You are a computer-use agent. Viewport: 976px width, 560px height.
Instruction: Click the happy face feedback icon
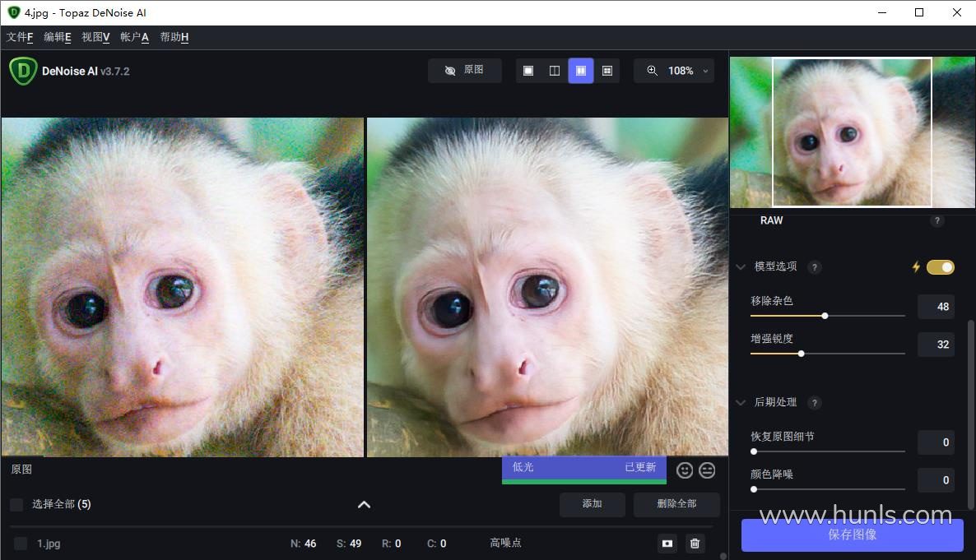685,470
